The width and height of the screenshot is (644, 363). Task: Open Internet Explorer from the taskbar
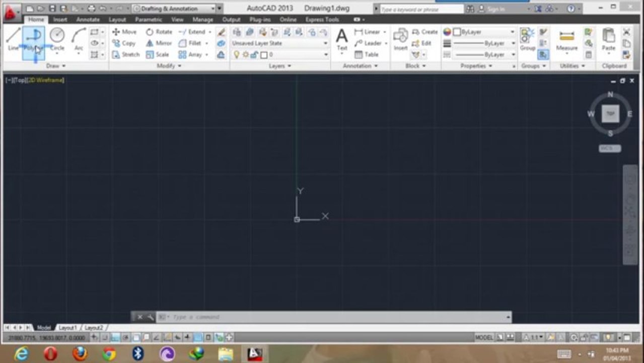tap(21, 354)
